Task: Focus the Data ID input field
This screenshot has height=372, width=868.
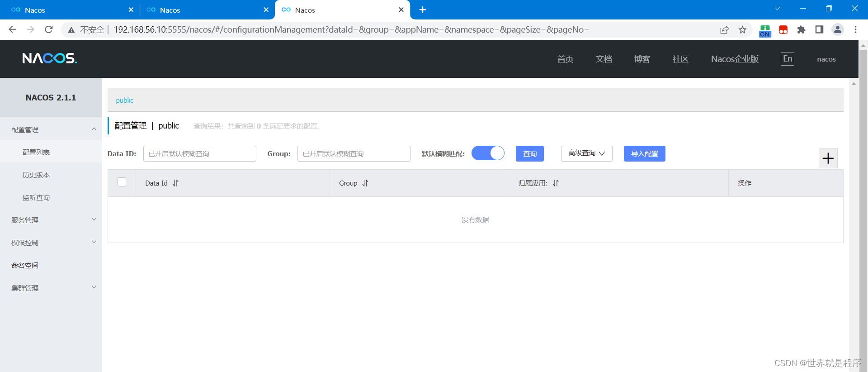Action: coord(200,153)
